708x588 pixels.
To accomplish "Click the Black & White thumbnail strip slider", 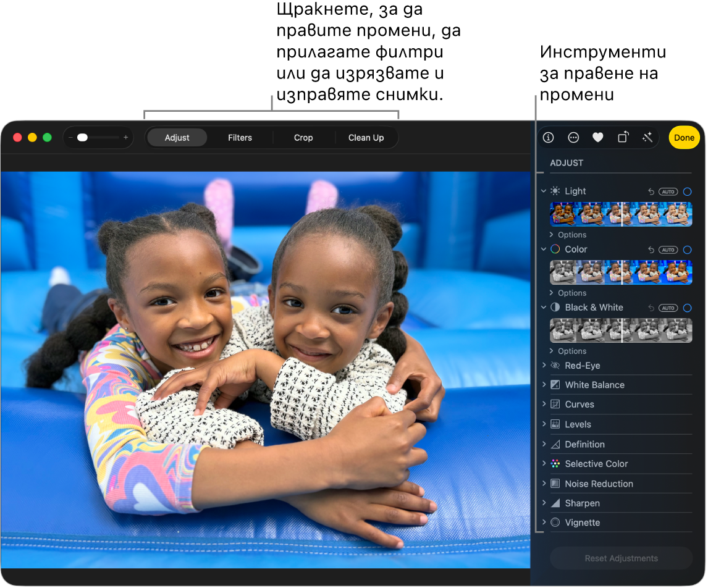I will click(622, 331).
